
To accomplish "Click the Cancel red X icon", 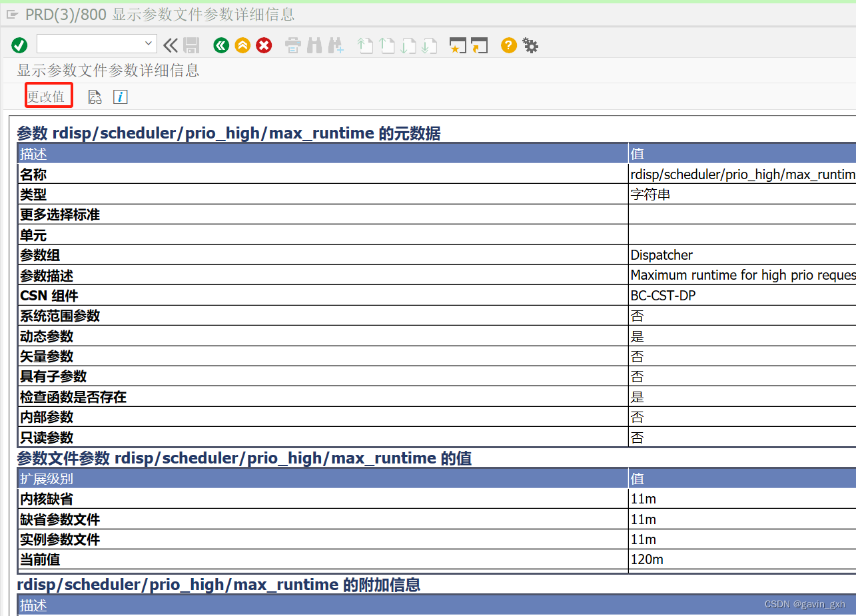I will tap(263, 45).
